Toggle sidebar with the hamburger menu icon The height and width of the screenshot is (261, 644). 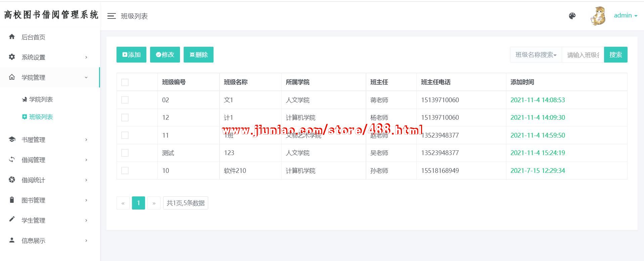click(111, 16)
